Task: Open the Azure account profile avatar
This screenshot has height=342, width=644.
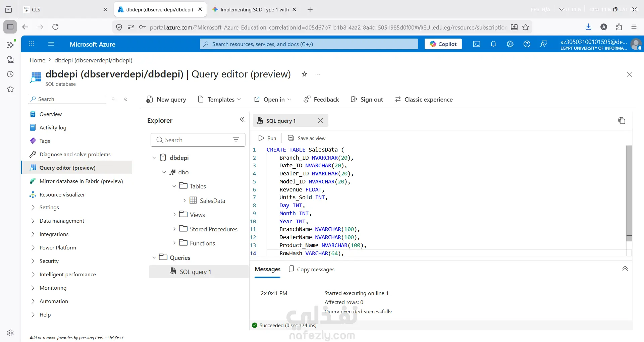Action: pos(636,44)
